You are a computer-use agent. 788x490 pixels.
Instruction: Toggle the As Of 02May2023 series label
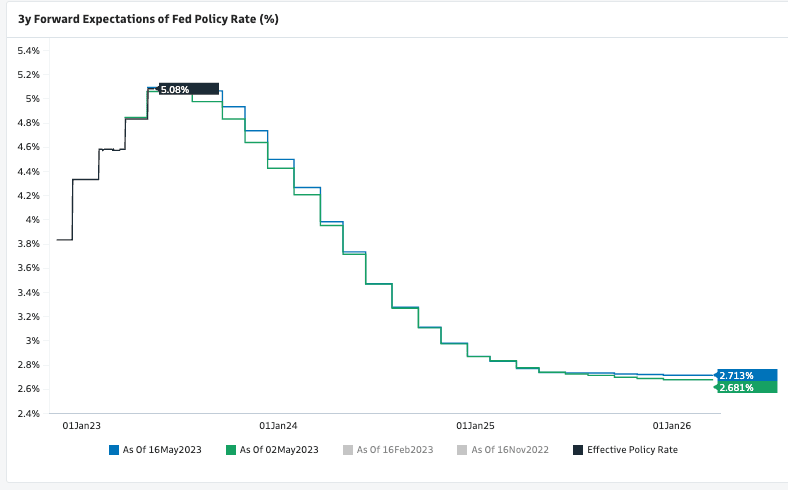280,450
